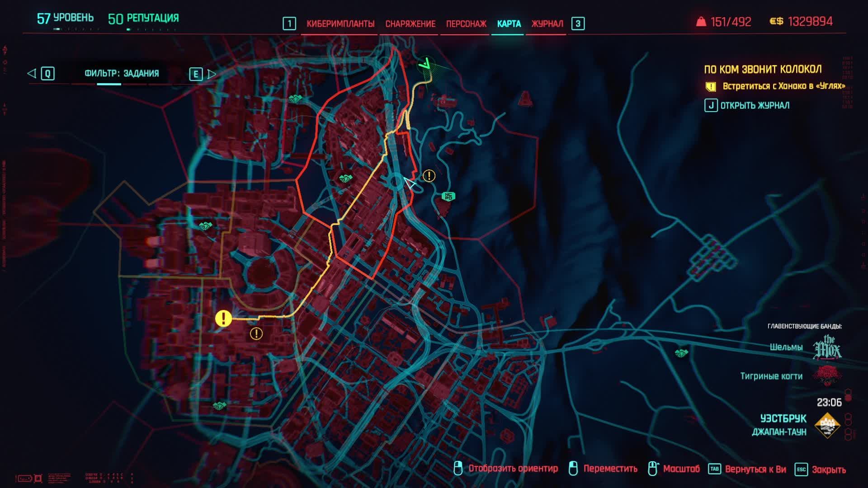868x488 pixels.
Task: Click small quest marker below main objective
Action: [256, 334]
